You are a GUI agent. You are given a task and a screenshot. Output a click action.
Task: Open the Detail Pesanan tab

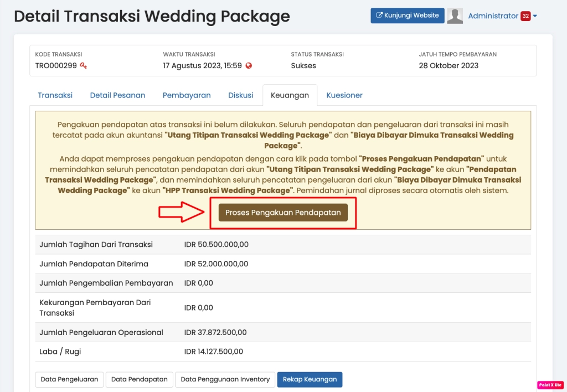[117, 95]
